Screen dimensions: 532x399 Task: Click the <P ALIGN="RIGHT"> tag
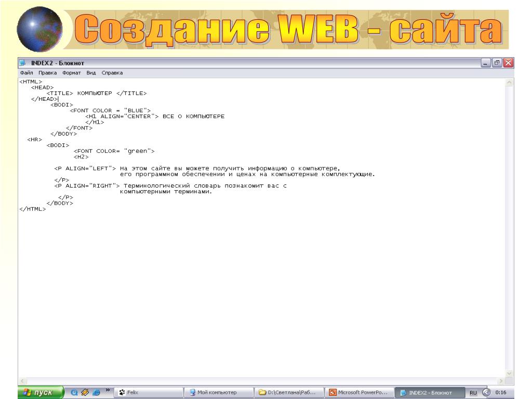point(87,185)
